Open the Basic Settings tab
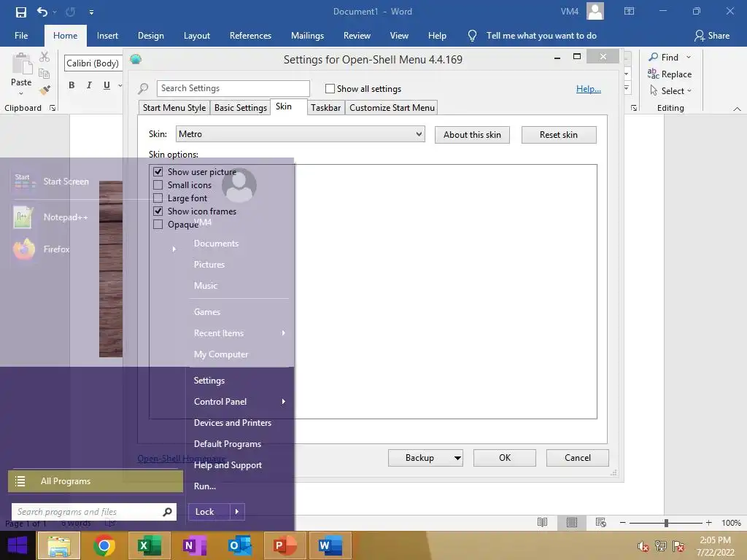This screenshot has height=560, width=747. pos(240,108)
